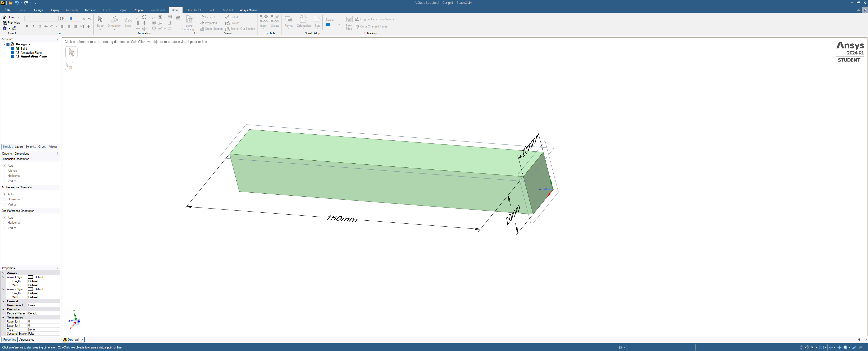Screen dimensions: 868x351
Task: Click the Redo icon in title bar
Action: pos(25,3)
